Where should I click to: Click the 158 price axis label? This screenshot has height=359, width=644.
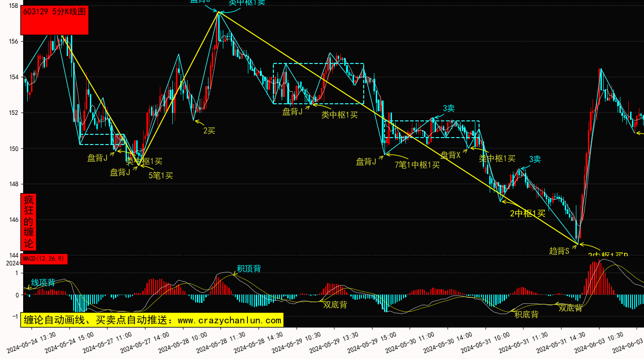pyautogui.click(x=13, y=6)
